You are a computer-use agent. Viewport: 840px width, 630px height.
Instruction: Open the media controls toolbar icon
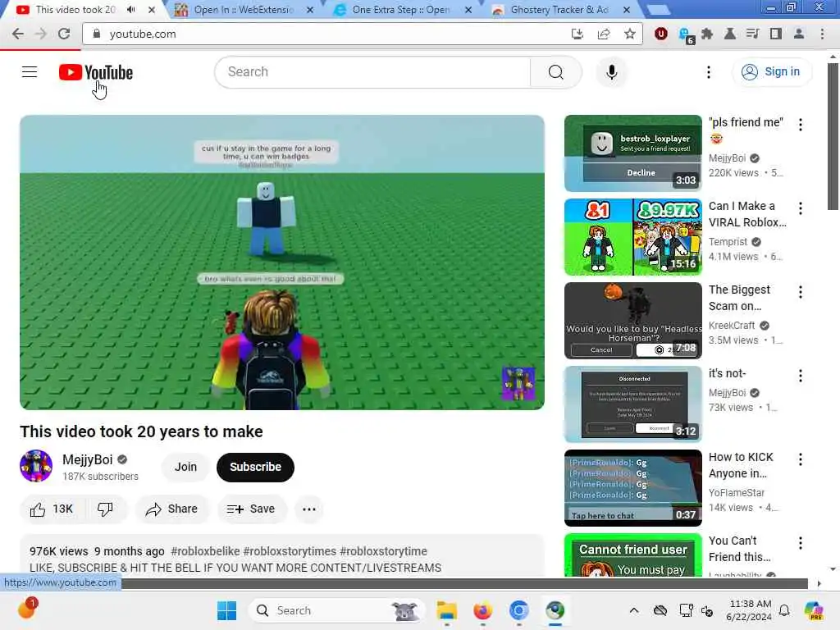pos(752,34)
